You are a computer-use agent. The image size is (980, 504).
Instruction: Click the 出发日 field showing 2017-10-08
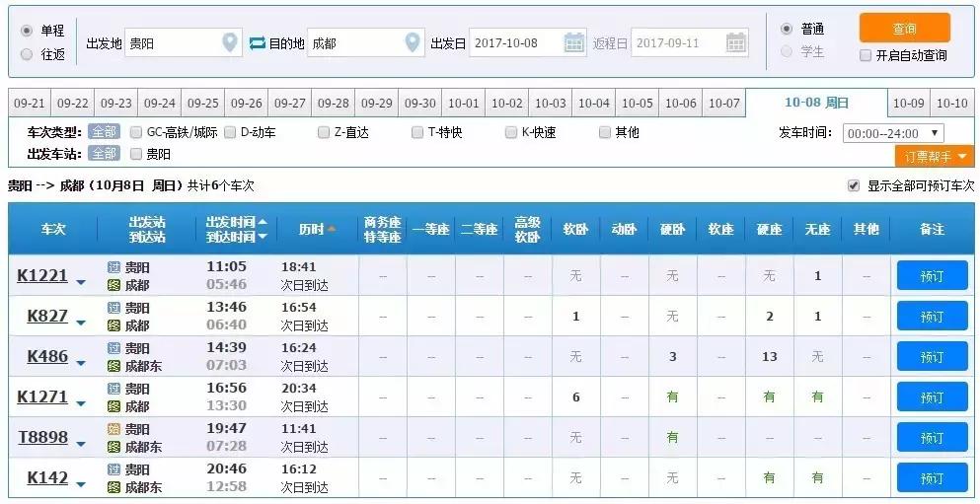coord(527,42)
